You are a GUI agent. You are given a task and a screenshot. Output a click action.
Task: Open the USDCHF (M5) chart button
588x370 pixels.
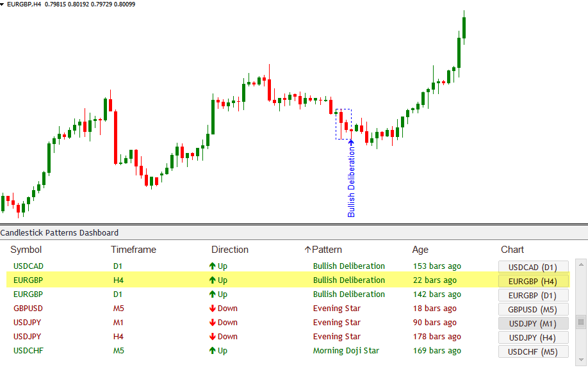click(x=533, y=351)
